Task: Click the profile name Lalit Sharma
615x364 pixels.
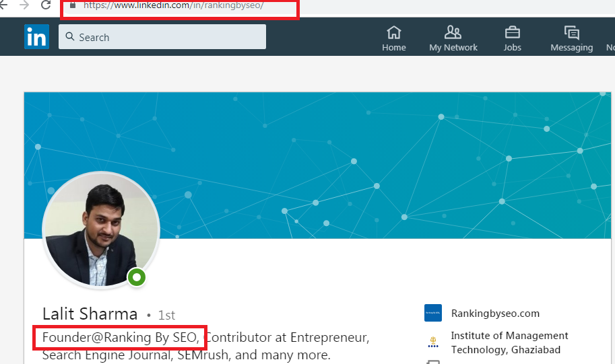Action: point(90,314)
